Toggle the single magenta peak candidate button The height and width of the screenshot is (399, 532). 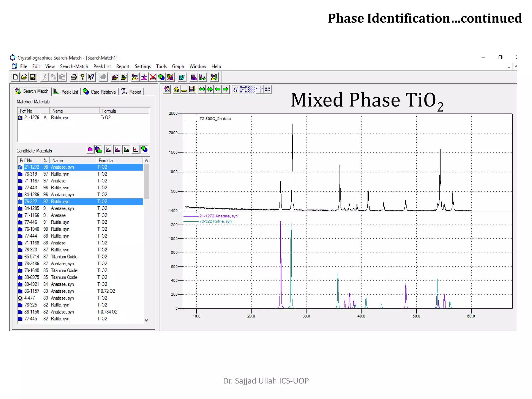click(117, 149)
